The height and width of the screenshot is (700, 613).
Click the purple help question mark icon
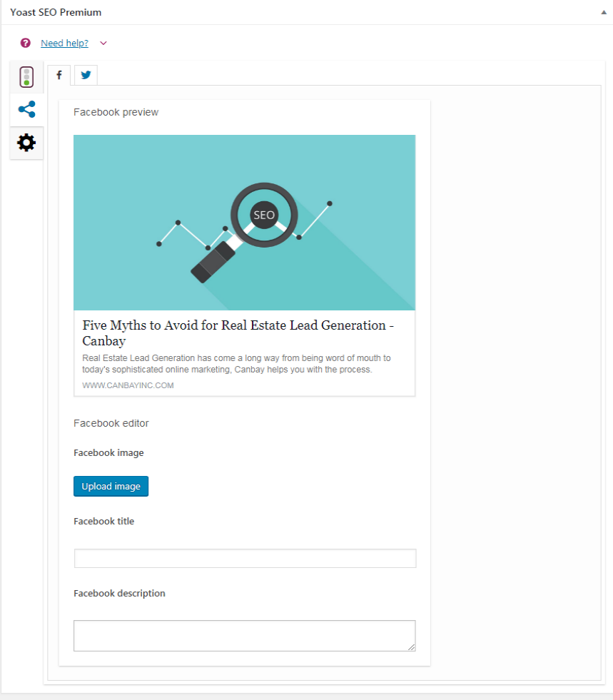[x=26, y=43]
